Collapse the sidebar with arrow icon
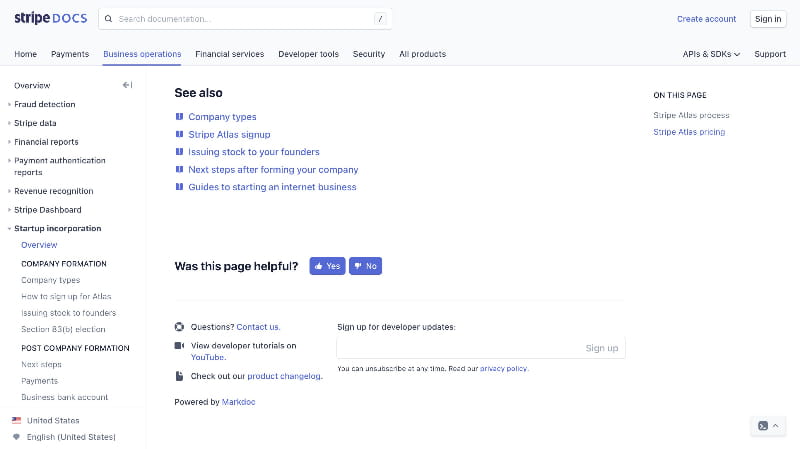The image size is (800, 449). tap(128, 85)
